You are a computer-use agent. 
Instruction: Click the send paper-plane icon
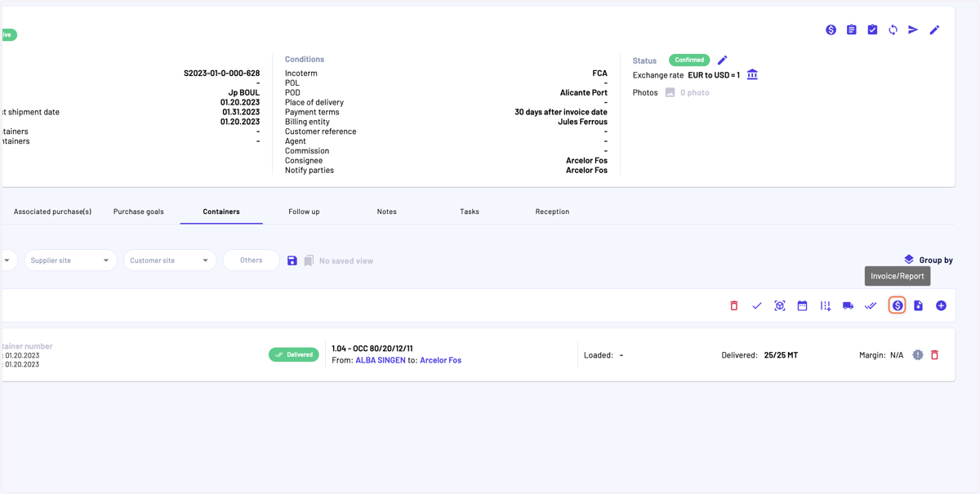pyautogui.click(x=913, y=30)
